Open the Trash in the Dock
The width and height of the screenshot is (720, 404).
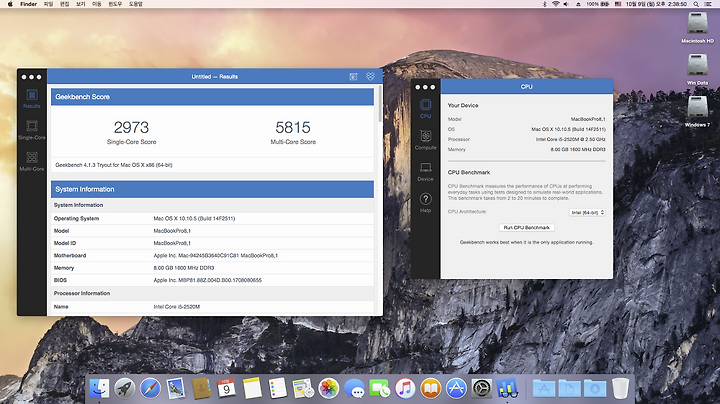coord(620,388)
